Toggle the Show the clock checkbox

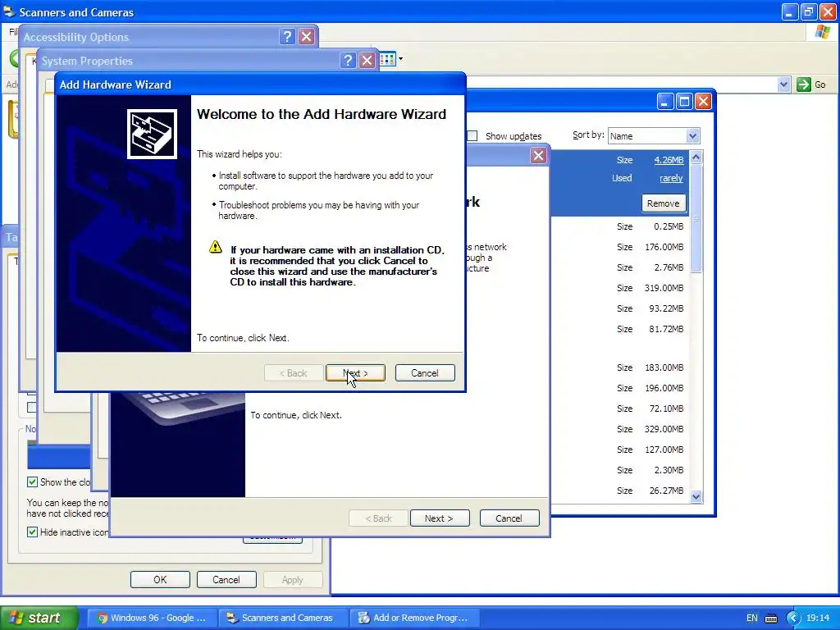click(32, 482)
